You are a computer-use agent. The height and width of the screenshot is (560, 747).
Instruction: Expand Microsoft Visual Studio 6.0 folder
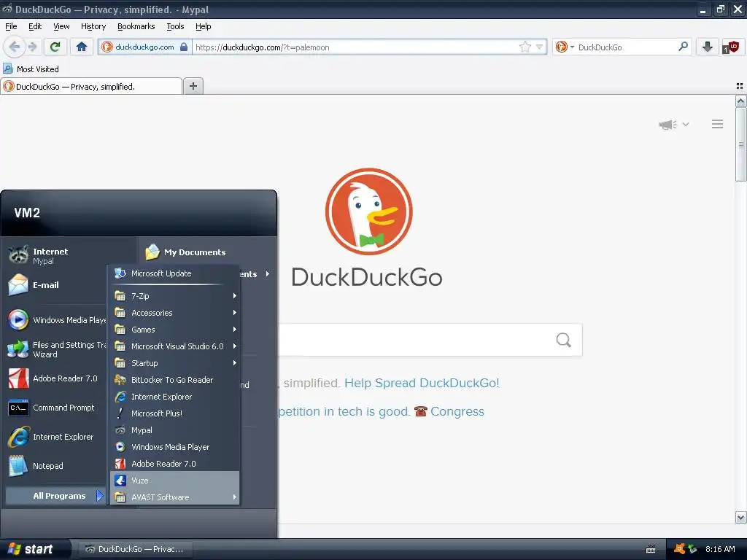click(x=174, y=346)
